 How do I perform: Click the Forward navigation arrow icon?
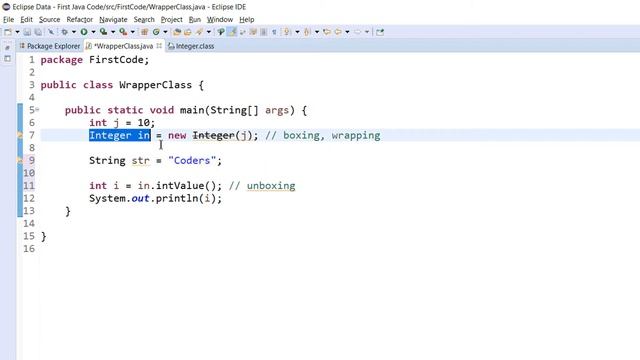click(357, 32)
